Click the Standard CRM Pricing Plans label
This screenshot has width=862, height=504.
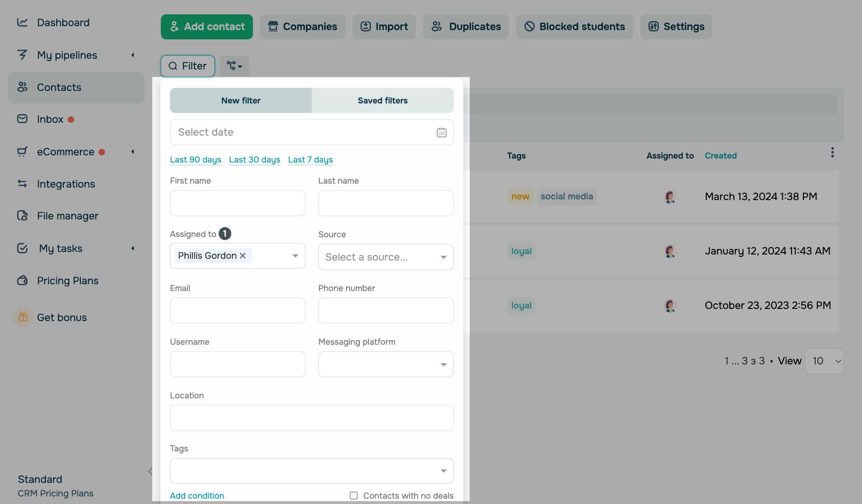coord(56,486)
